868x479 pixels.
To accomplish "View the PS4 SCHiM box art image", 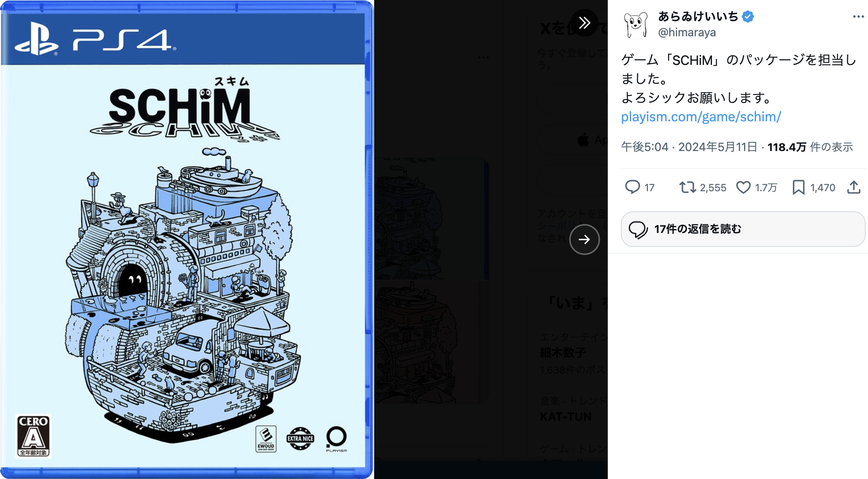I will click(x=185, y=239).
